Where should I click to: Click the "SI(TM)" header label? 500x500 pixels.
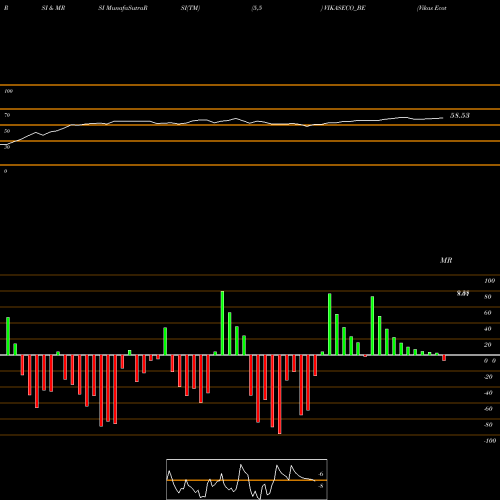190,8
